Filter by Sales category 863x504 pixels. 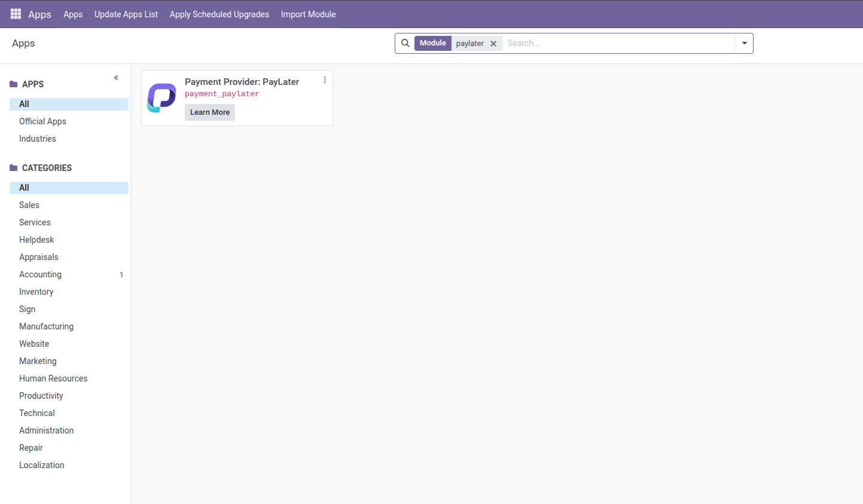tap(69, 205)
